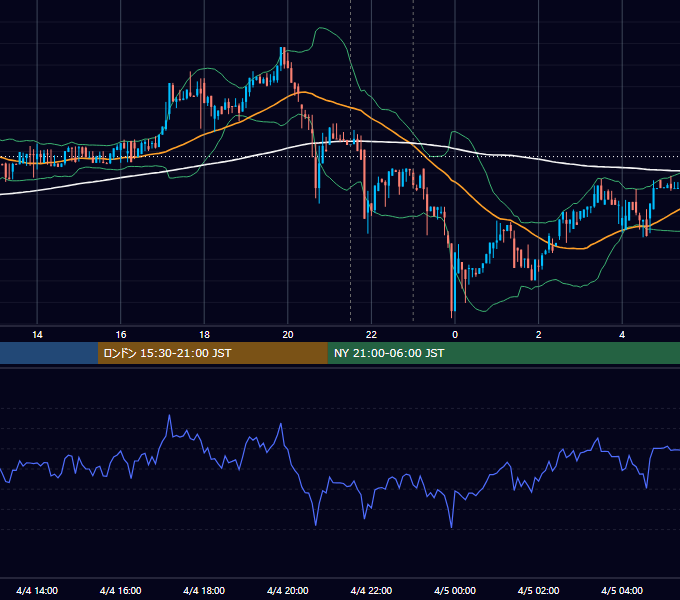Viewport: 680px width, 600px height.
Task: Click the 16 hour label on price chart
Action: click(x=121, y=335)
